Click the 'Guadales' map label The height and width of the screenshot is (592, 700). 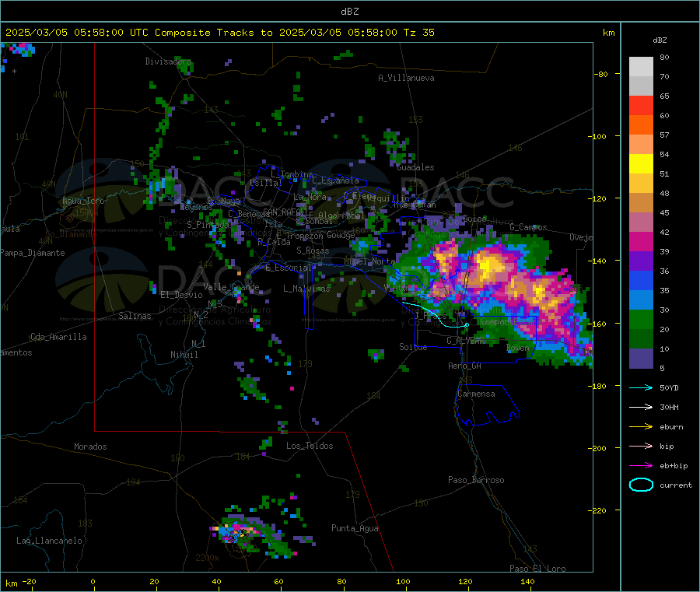pyautogui.click(x=415, y=167)
